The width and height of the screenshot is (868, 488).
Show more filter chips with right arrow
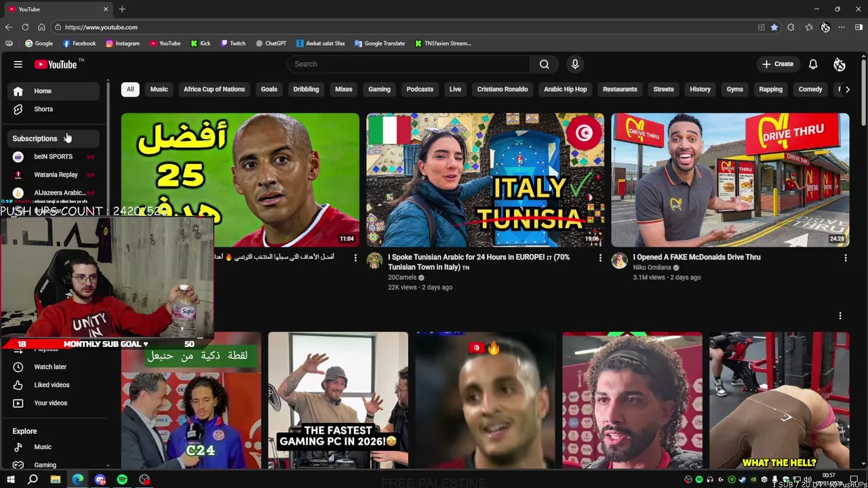click(x=847, y=89)
